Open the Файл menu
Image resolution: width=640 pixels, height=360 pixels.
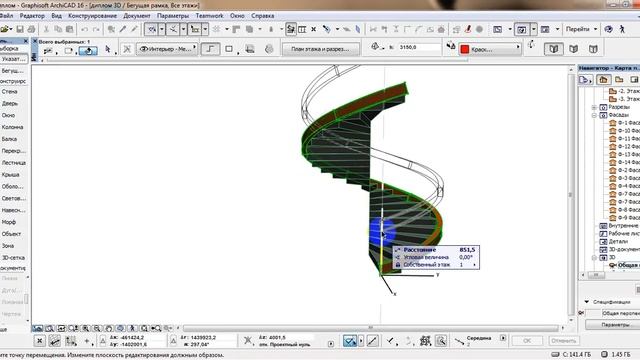click(6, 16)
